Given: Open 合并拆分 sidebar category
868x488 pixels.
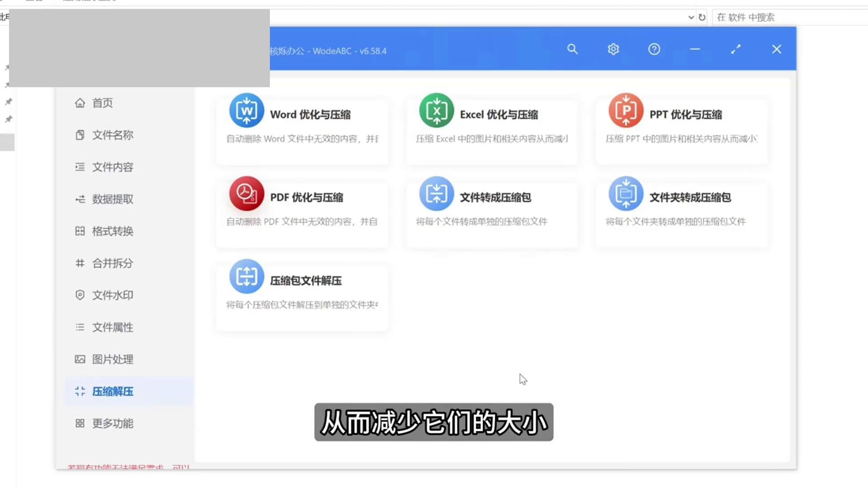Looking at the screenshot, I should tap(112, 263).
